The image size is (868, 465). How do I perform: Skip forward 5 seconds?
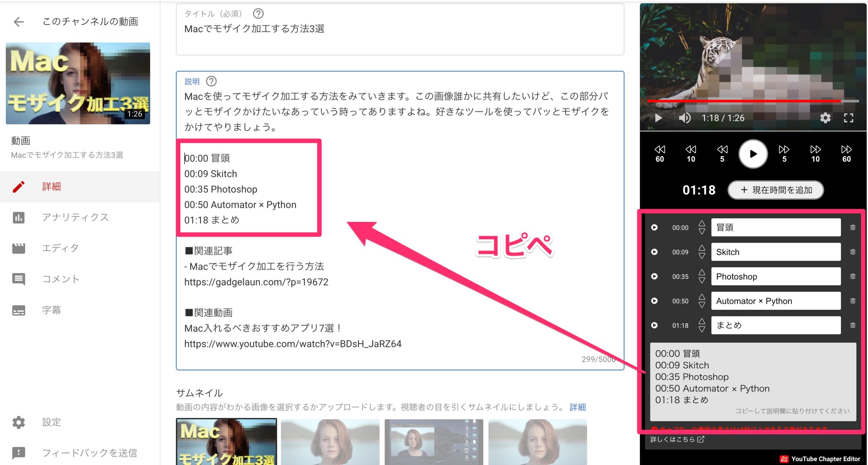784,154
